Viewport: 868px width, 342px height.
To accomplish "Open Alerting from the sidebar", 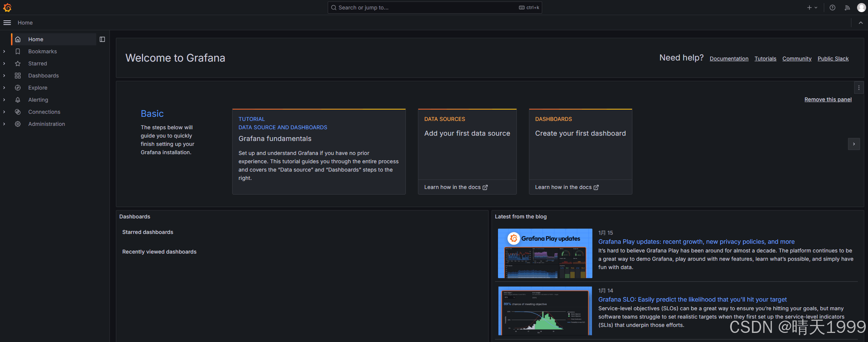I will click(38, 100).
